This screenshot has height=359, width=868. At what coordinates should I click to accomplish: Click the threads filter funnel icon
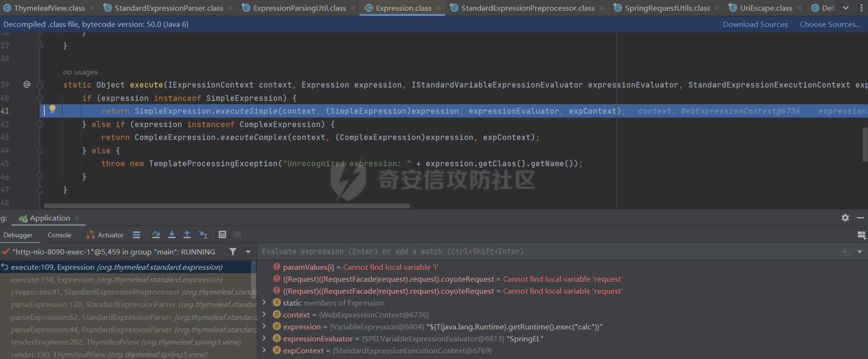tap(233, 252)
